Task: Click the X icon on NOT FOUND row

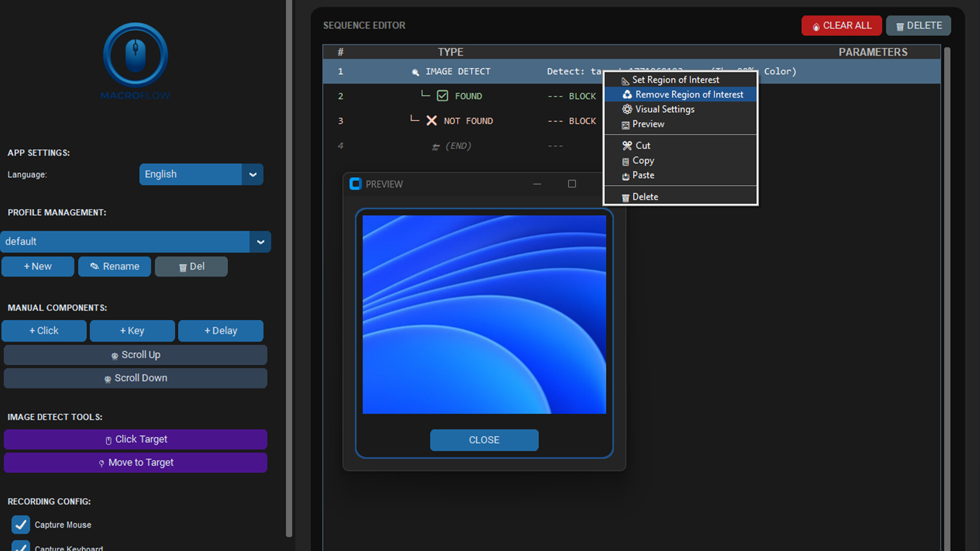Action: coord(432,120)
